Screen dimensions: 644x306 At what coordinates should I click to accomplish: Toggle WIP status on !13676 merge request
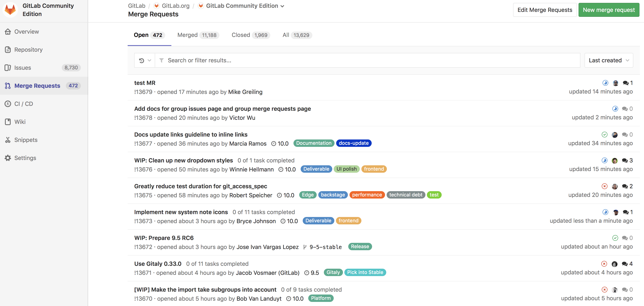(x=184, y=160)
